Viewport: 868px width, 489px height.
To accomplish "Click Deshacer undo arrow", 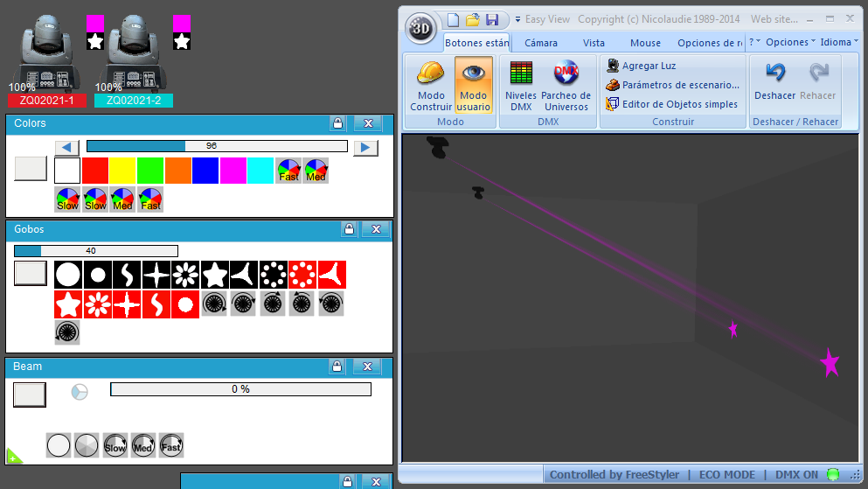I will pos(775,80).
